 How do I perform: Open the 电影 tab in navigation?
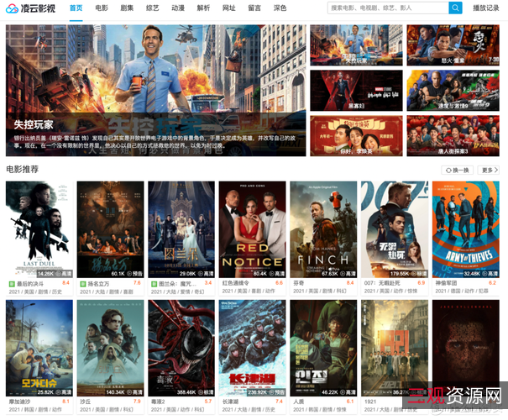tap(102, 8)
